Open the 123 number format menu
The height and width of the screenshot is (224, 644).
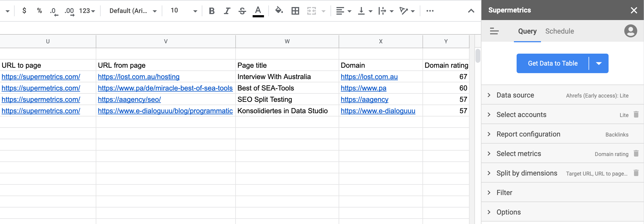point(87,11)
